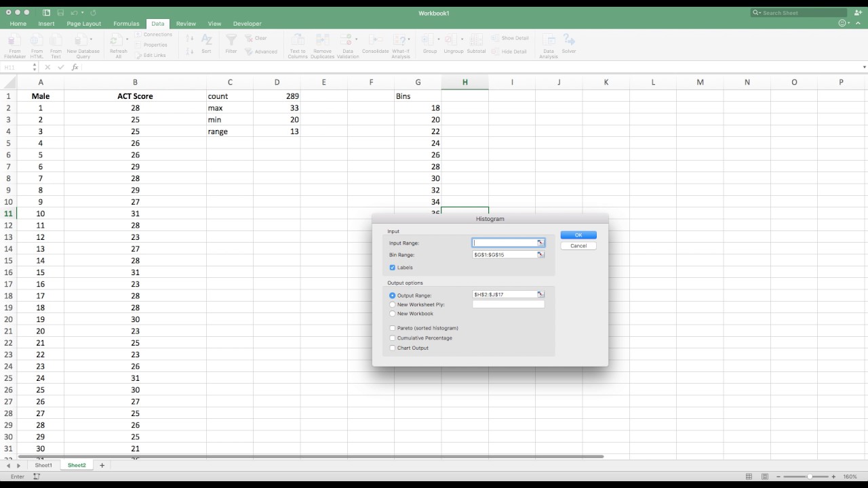The image size is (868, 488).
Task: Open the Name Box dropdown stepper
Action: click(x=33, y=67)
